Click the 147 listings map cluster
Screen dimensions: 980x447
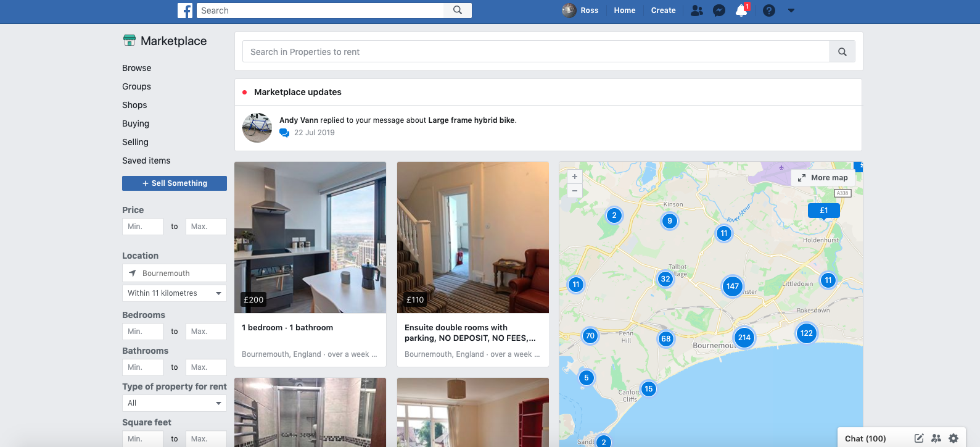[733, 286]
